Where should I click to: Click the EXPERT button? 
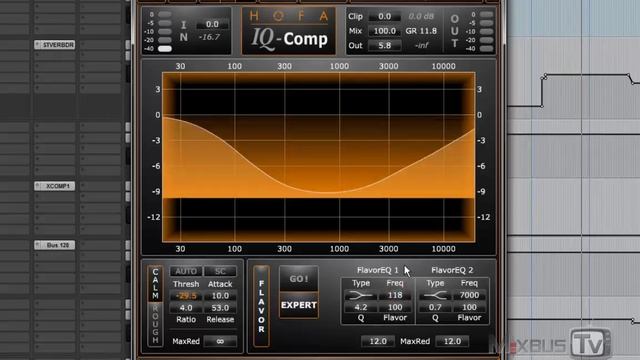pos(299,305)
